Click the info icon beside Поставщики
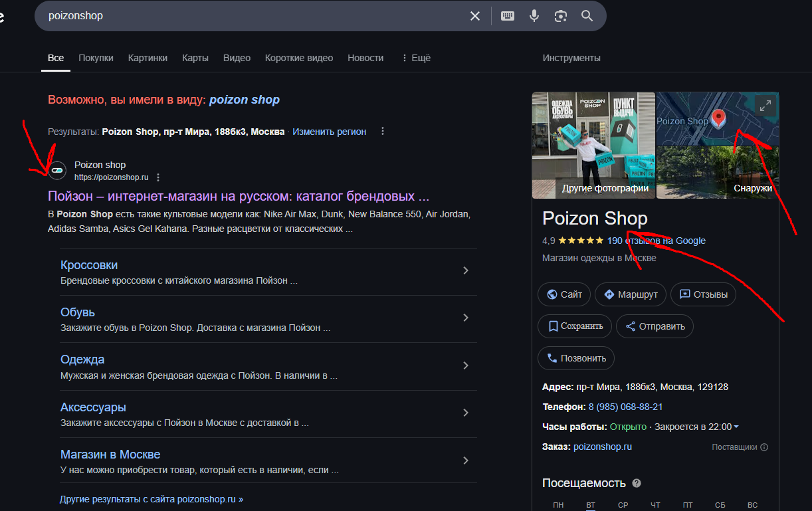812x511 pixels. (x=764, y=447)
